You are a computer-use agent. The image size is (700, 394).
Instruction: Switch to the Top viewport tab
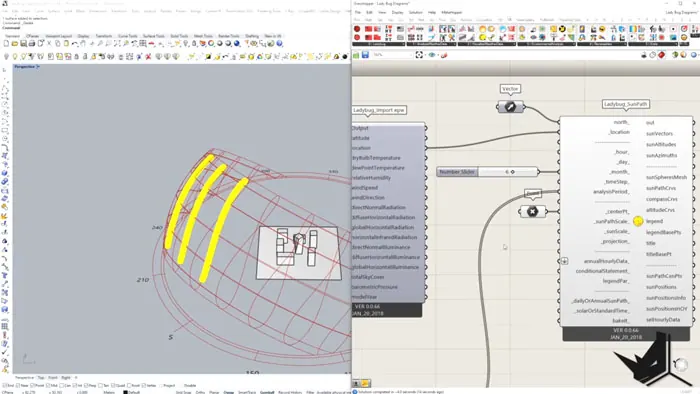(x=41, y=377)
